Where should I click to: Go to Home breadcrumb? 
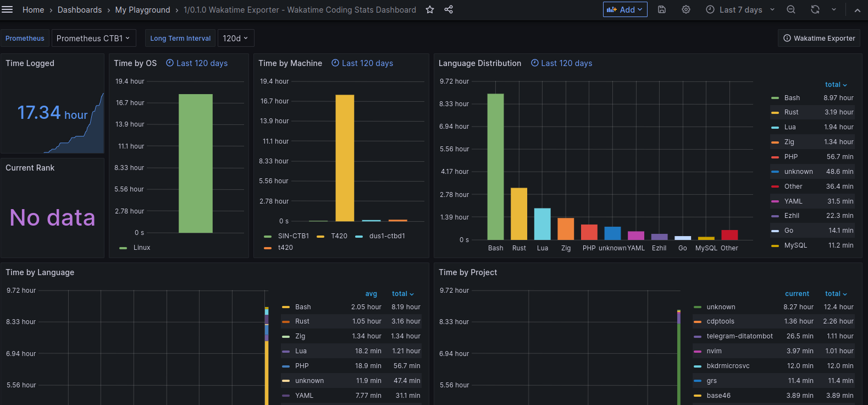point(33,10)
